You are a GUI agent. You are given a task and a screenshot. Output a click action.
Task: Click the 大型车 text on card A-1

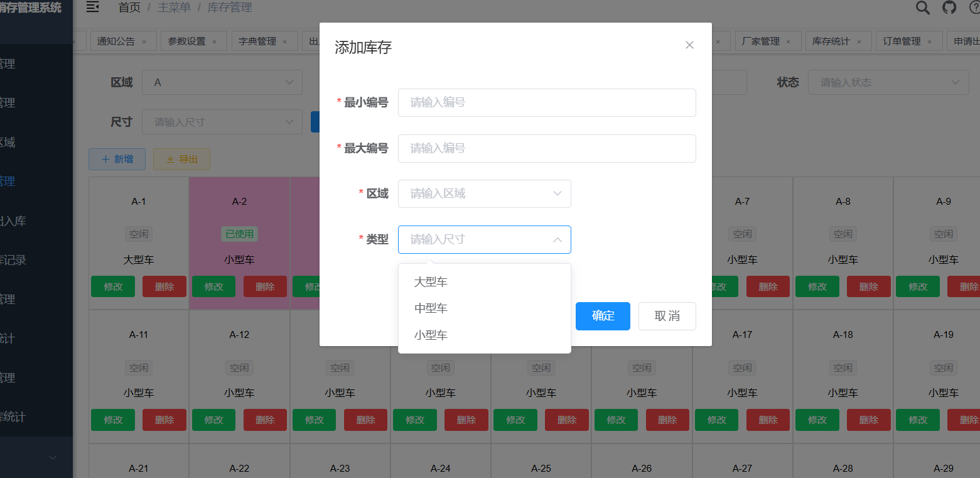(x=139, y=259)
